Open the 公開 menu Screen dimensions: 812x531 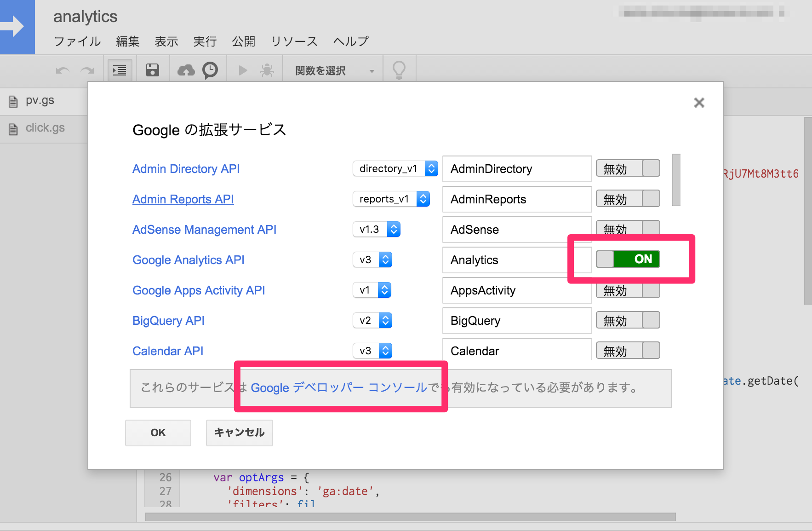[x=244, y=41]
